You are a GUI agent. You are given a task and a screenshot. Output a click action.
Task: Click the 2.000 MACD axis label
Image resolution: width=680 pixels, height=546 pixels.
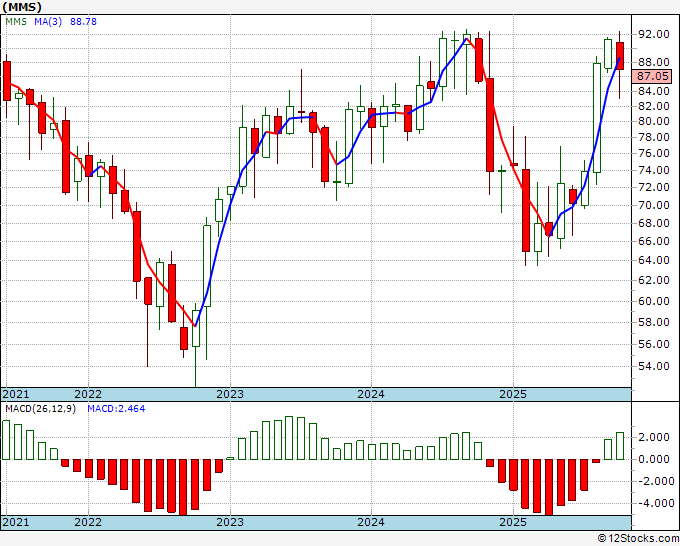point(653,437)
